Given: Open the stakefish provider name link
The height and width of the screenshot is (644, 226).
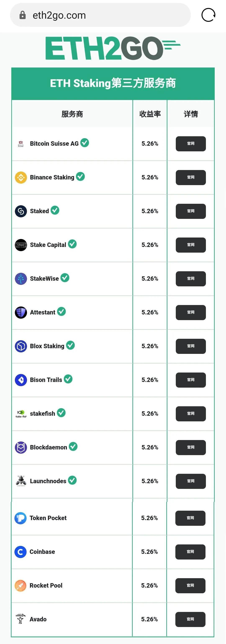Looking at the screenshot, I should click(42, 414).
